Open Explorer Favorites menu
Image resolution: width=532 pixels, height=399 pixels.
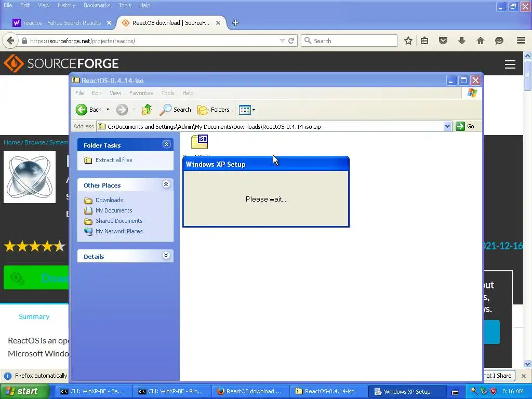[141, 93]
